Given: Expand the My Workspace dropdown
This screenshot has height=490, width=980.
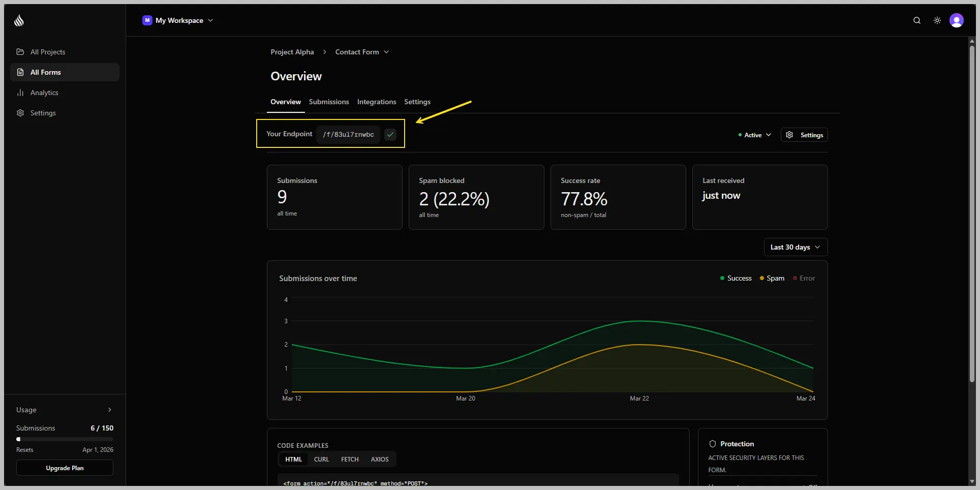Looking at the screenshot, I should tap(178, 20).
